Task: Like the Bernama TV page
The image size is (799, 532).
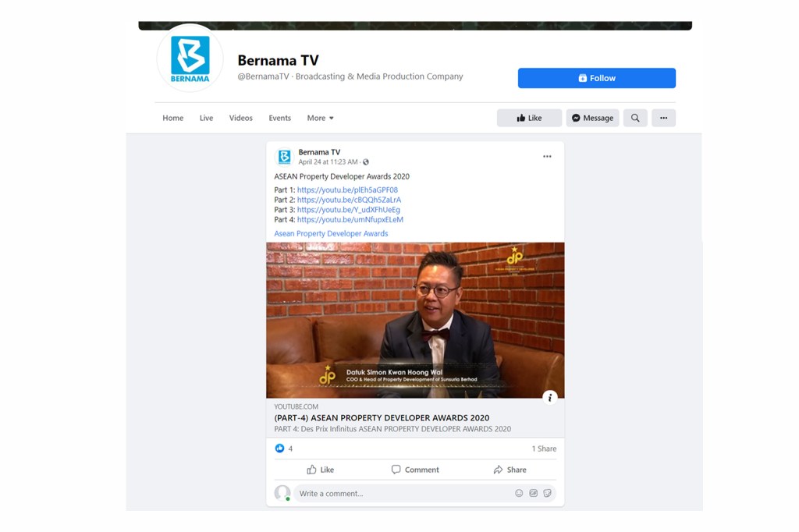Action: coord(529,118)
